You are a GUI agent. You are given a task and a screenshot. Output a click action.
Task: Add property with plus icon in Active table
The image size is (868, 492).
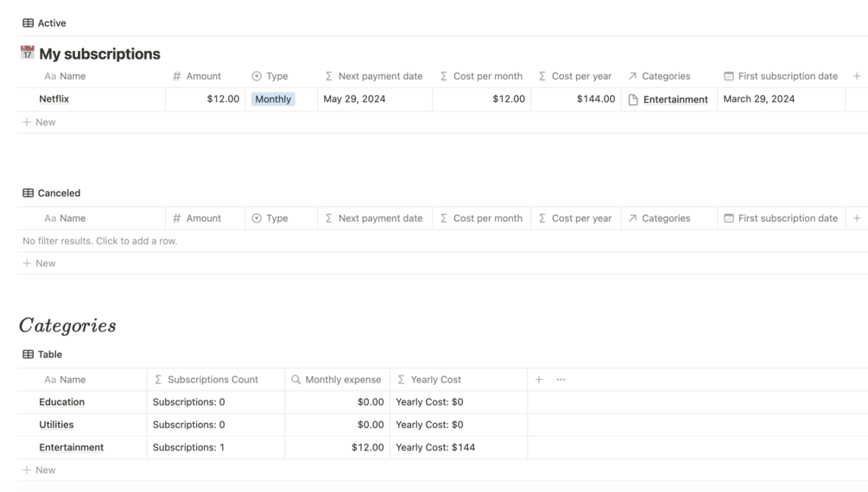click(x=856, y=76)
